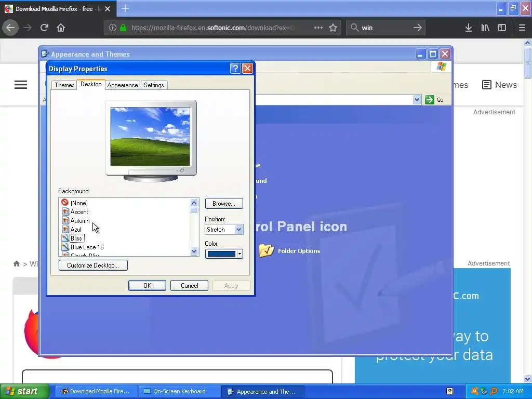
Task: Click the browser page scroll down arrow
Action: 528,379
